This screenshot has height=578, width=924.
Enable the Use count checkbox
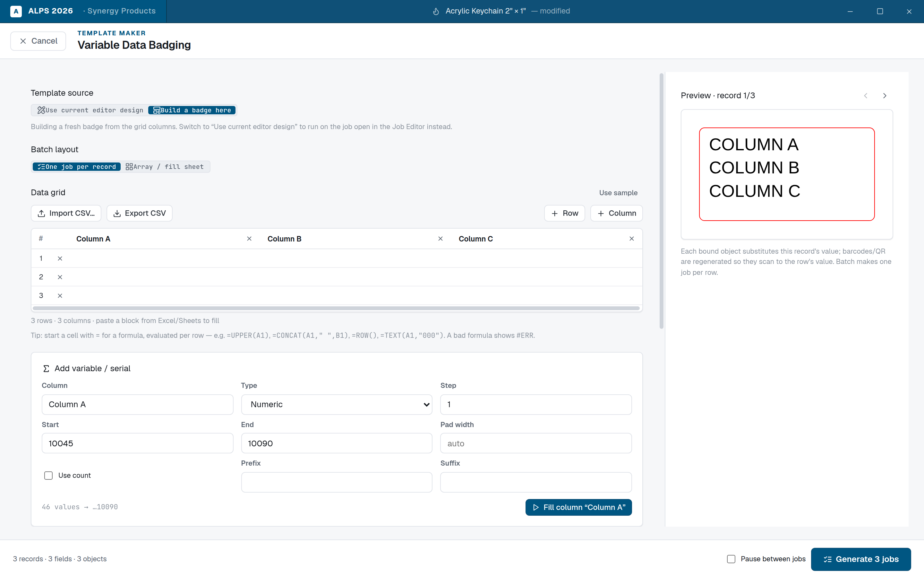tap(48, 476)
